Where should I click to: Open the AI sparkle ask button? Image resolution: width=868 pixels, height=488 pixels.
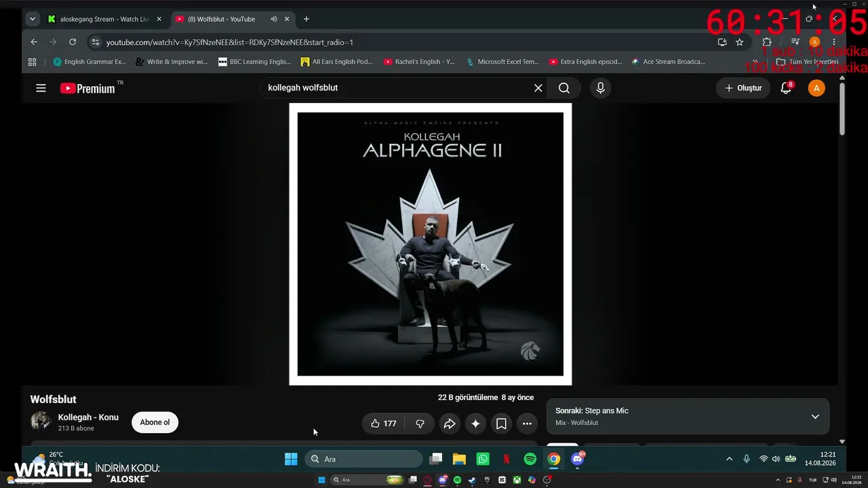[475, 424]
